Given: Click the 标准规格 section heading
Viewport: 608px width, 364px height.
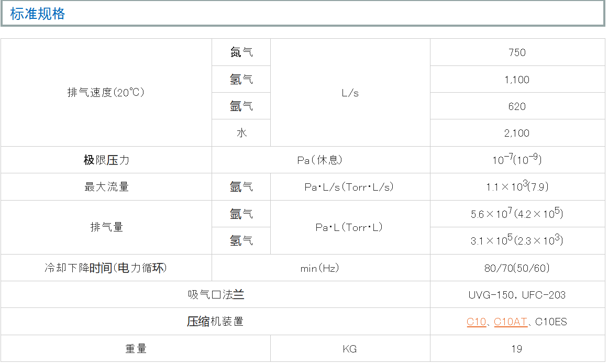Looking at the screenshot, I should coord(38,14).
